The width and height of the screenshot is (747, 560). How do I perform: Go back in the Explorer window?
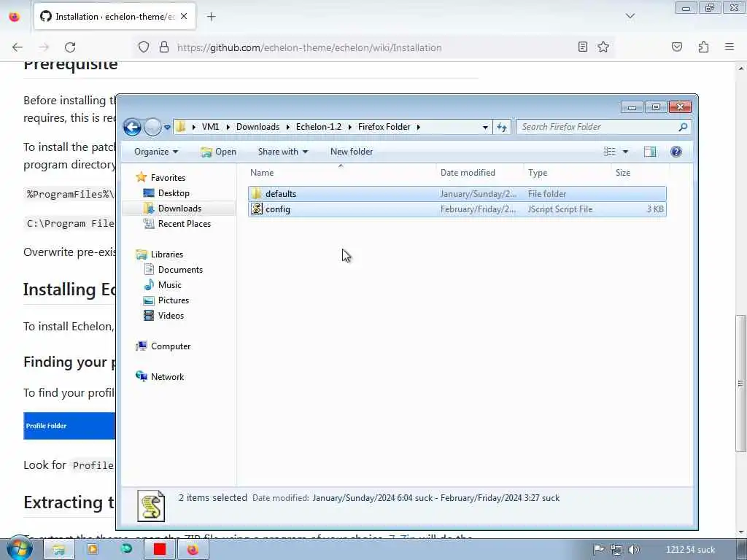click(x=133, y=127)
